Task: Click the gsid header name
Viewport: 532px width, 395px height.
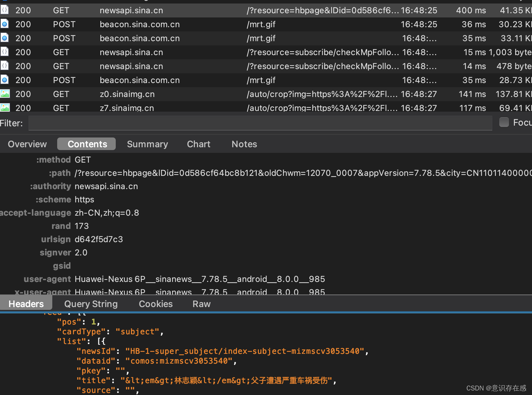Action: click(62, 266)
